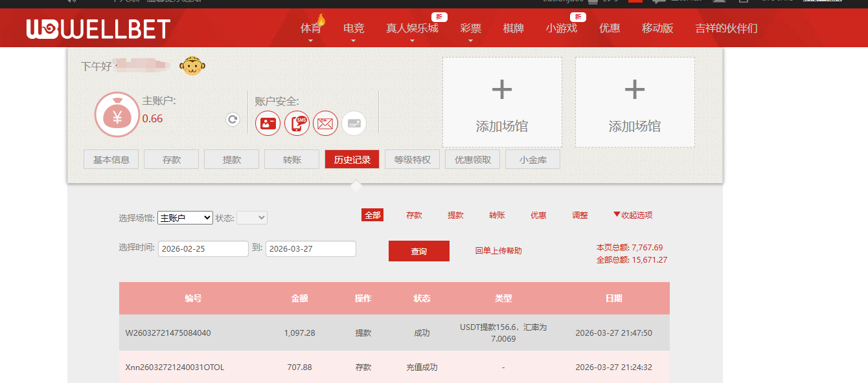This screenshot has width=868, height=383.
Task: Open the 状态 status dropdown
Action: [252, 218]
